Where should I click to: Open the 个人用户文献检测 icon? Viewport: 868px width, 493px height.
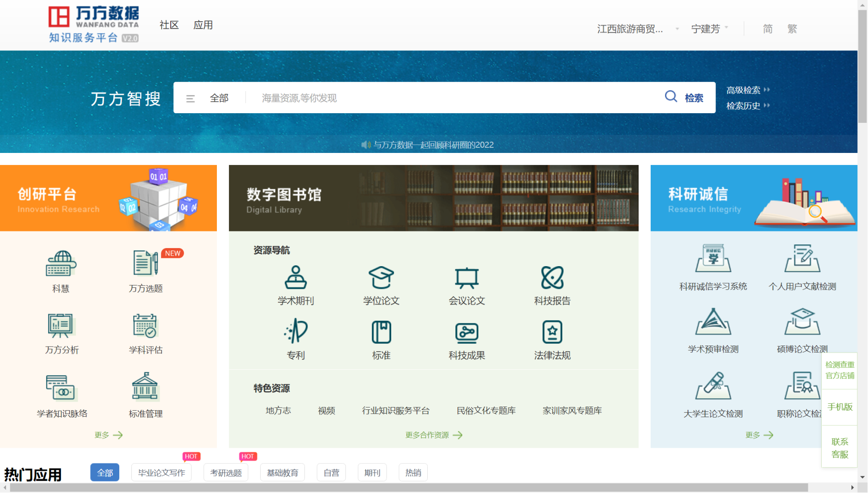click(802, 258)
